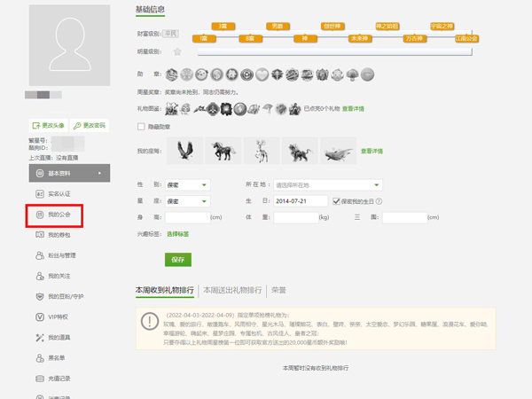The height and width of the screenshot is (399, 532).
Task: Go to 我的券包 coupon section
Action: [x=59, y=235]
